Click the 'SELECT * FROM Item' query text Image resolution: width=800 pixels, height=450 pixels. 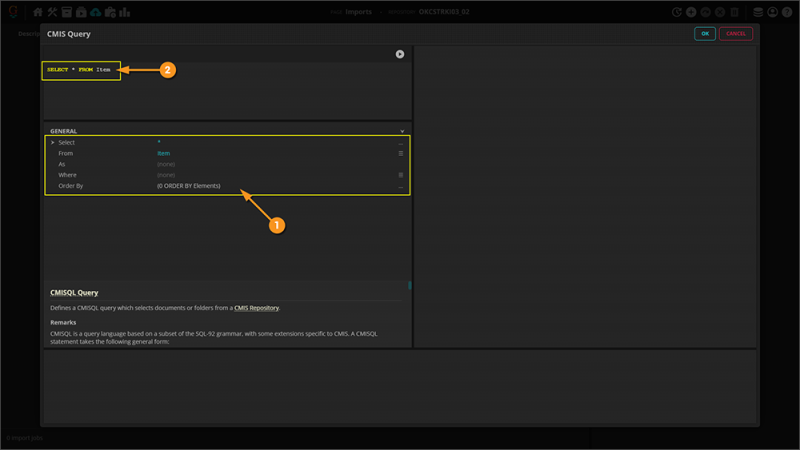tap(79, 69)
